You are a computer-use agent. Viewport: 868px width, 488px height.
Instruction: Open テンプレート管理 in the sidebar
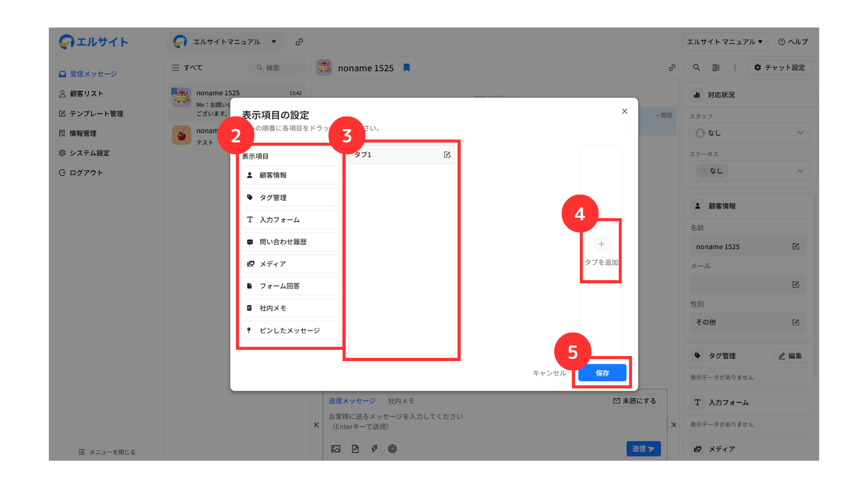coord(96,113)
